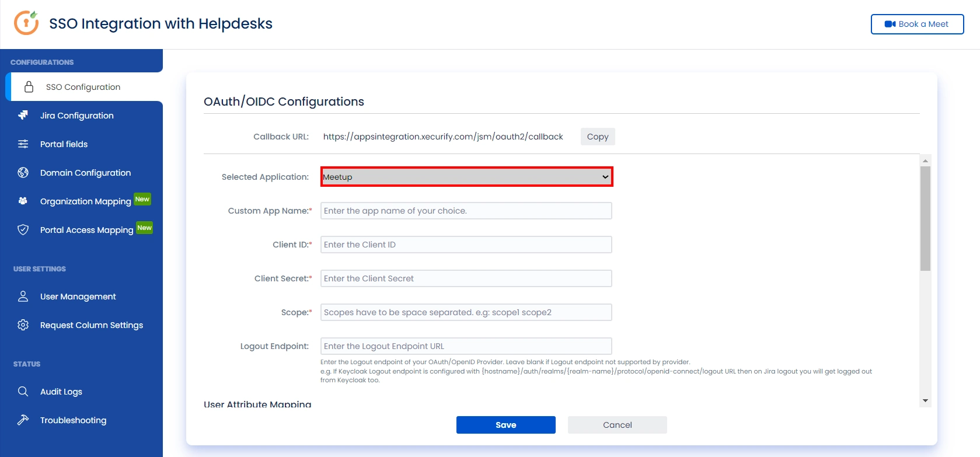
Task: Click the miniOrange logo icon
Action: tap(26, 23)
